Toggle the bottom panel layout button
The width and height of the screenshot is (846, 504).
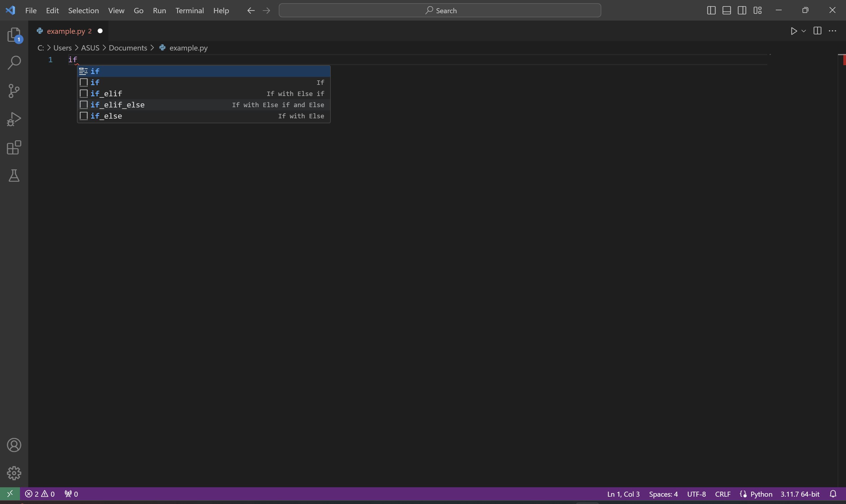click(x=726, y=11)
